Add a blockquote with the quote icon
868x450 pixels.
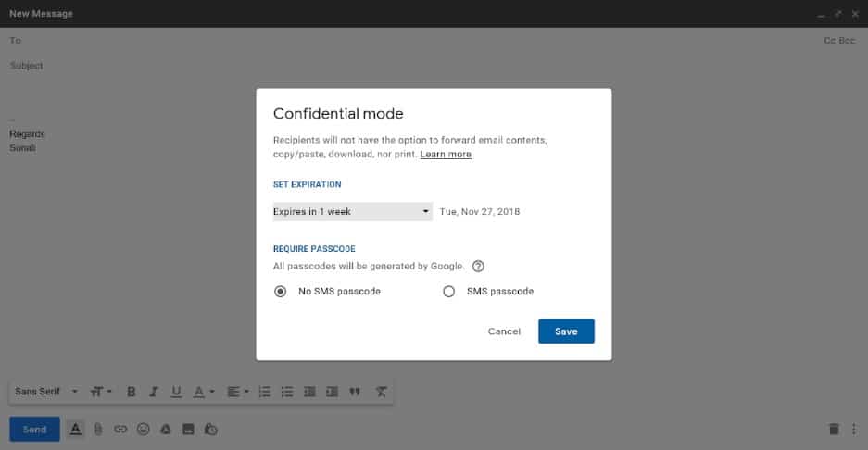[355, 392]
